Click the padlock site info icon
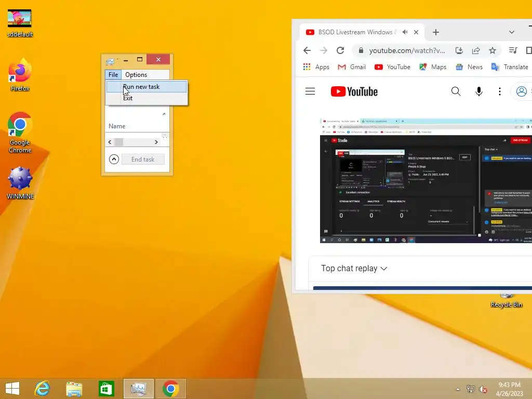532x399 pixels. click(361, 50)
